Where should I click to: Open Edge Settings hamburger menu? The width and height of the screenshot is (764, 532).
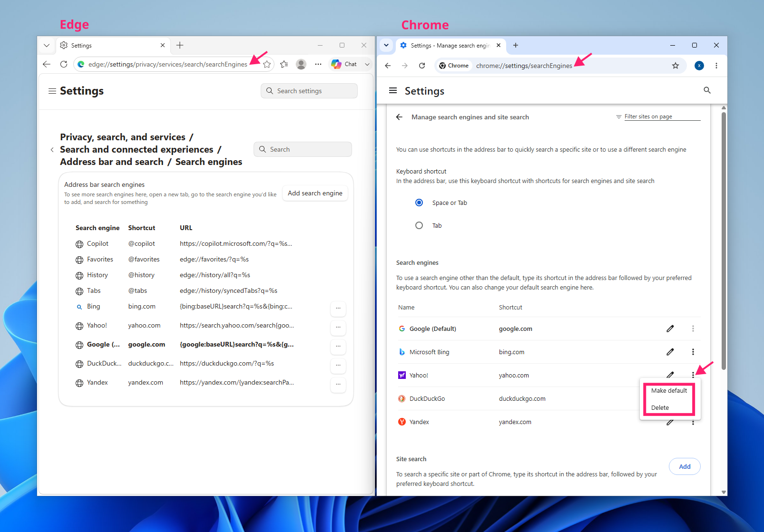(52, 91)
